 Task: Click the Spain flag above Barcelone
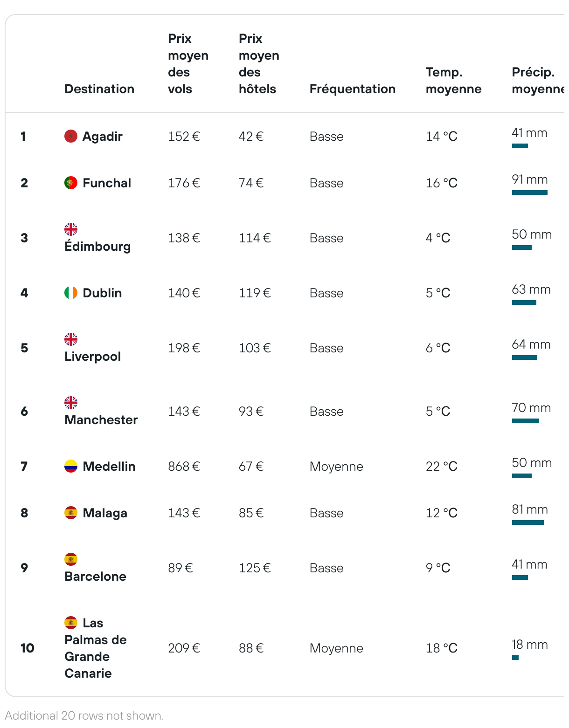(x=71, y=559)
